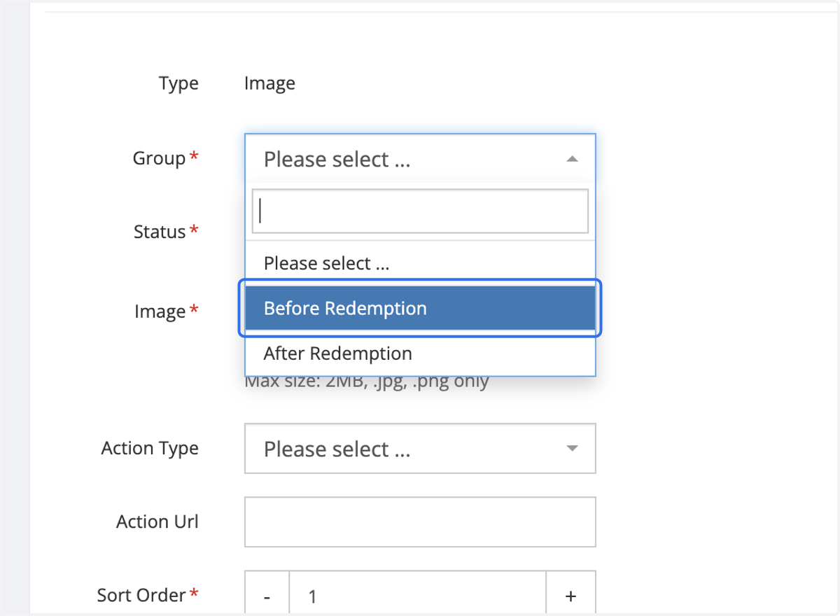840x616 pixels.
Task: Open the Action Type dropdown
Action: pos(420,448)
